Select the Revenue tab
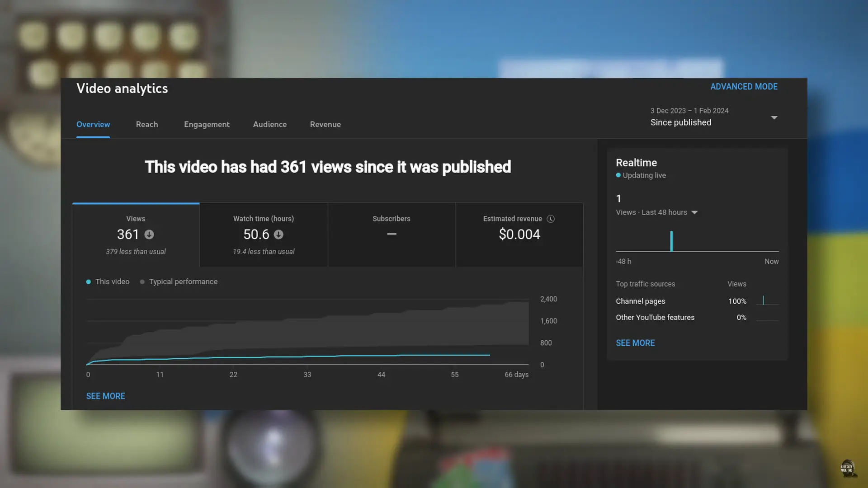The width and height of the screenshot is (868, 488). click(x=325, y=124)
